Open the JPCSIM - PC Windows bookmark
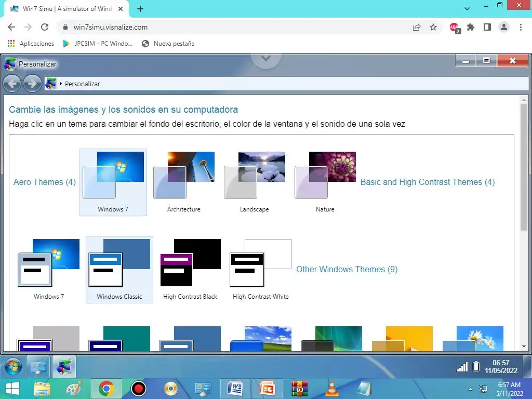 click(98, 44)
